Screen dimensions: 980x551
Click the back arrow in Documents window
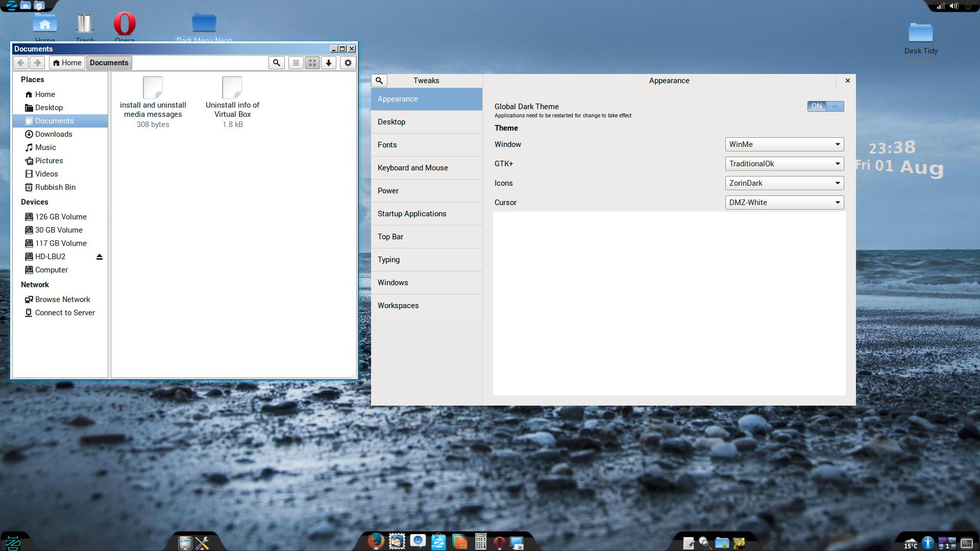20,63
